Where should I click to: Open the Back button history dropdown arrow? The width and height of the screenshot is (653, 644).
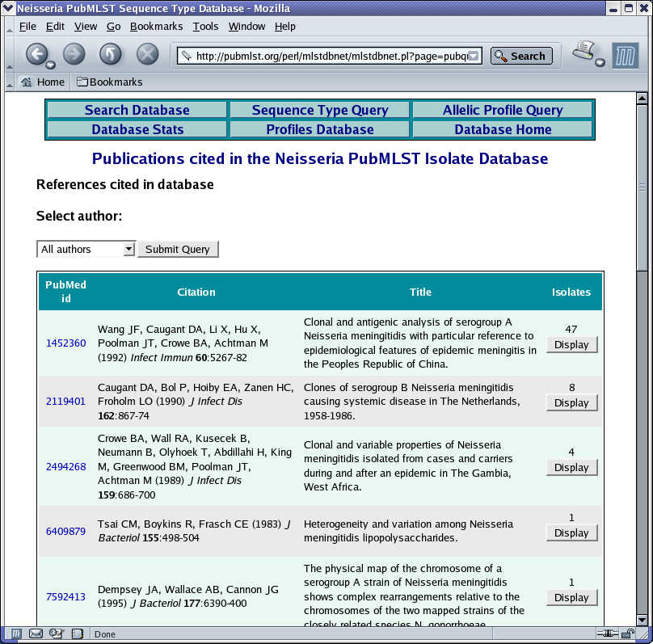[x=50, y=65]
